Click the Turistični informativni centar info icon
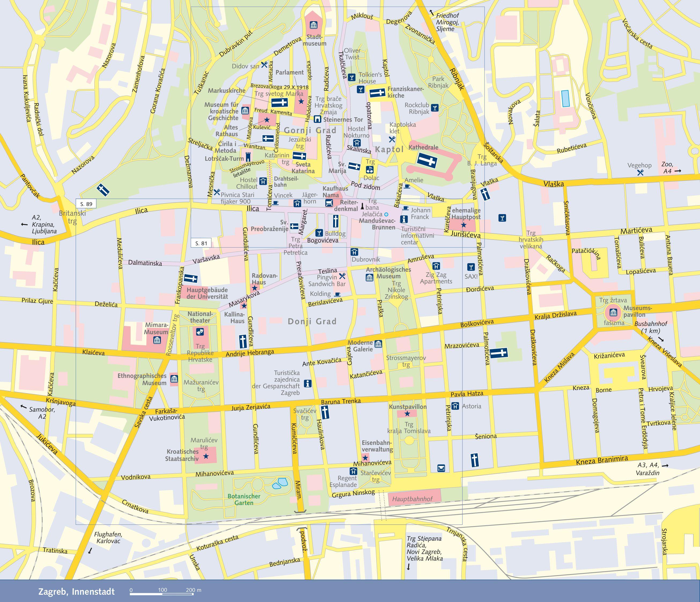Image resolution: width=700 pixels, height=602 pixels. coord(404,219)
